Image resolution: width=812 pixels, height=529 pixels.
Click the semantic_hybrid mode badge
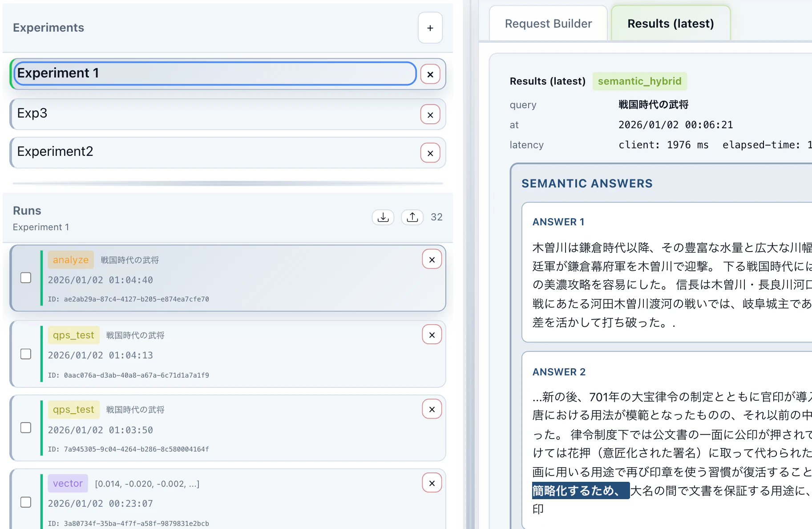640,81
